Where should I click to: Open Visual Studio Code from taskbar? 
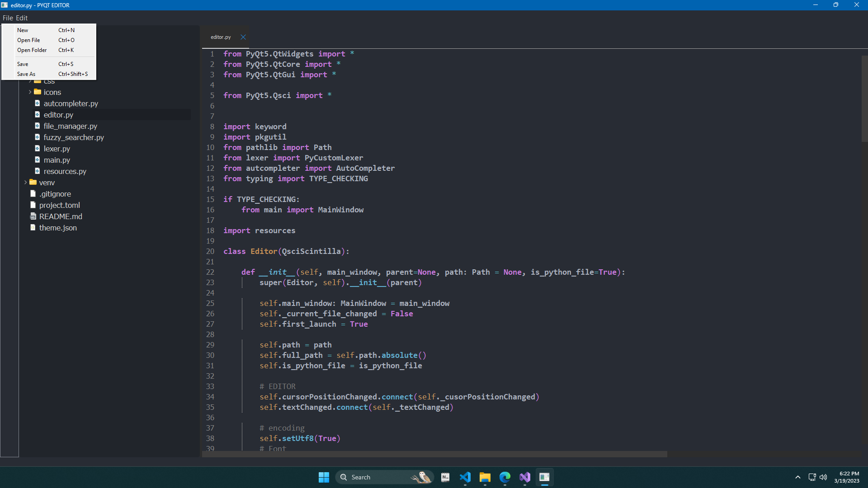point(465,477)
